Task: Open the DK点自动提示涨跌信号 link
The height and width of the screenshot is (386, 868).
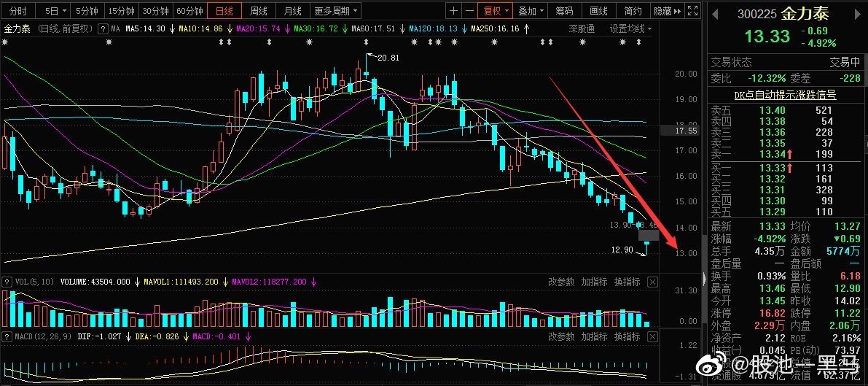Action: pos(784,95)
